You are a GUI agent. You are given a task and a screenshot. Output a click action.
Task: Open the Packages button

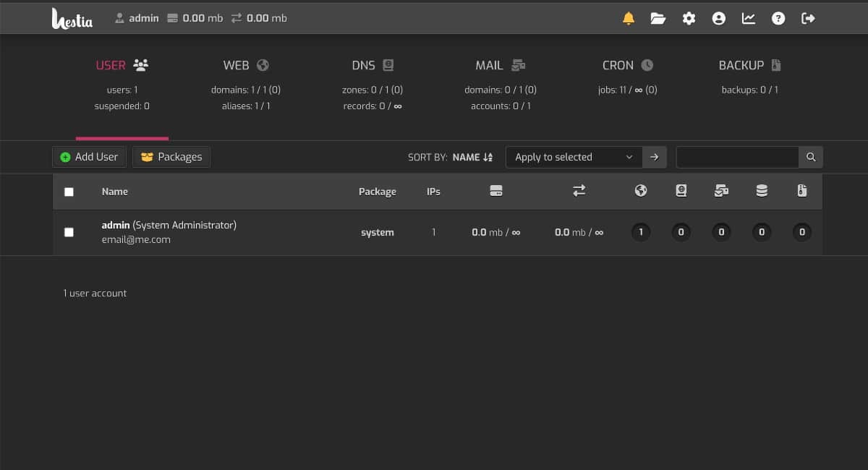point(171,157)
